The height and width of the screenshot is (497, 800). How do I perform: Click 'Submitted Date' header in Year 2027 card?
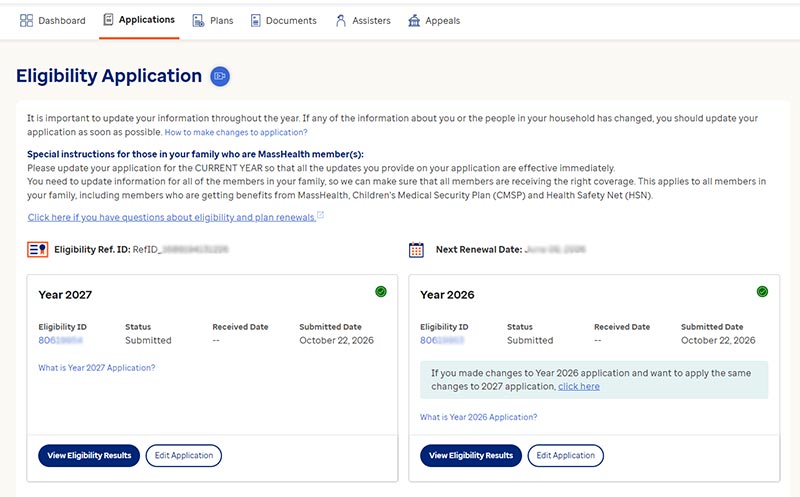point(330,327)
